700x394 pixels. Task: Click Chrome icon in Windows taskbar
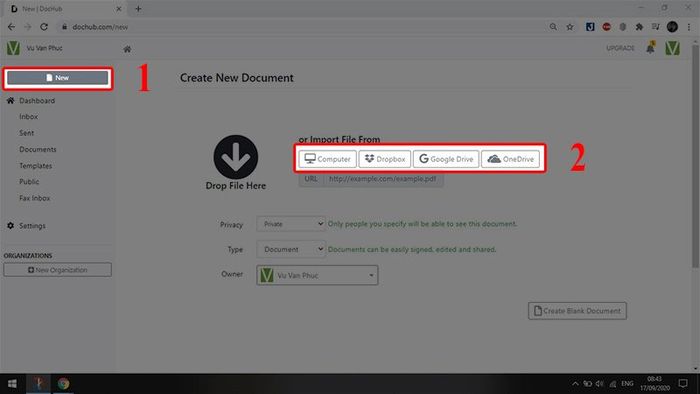63,384
